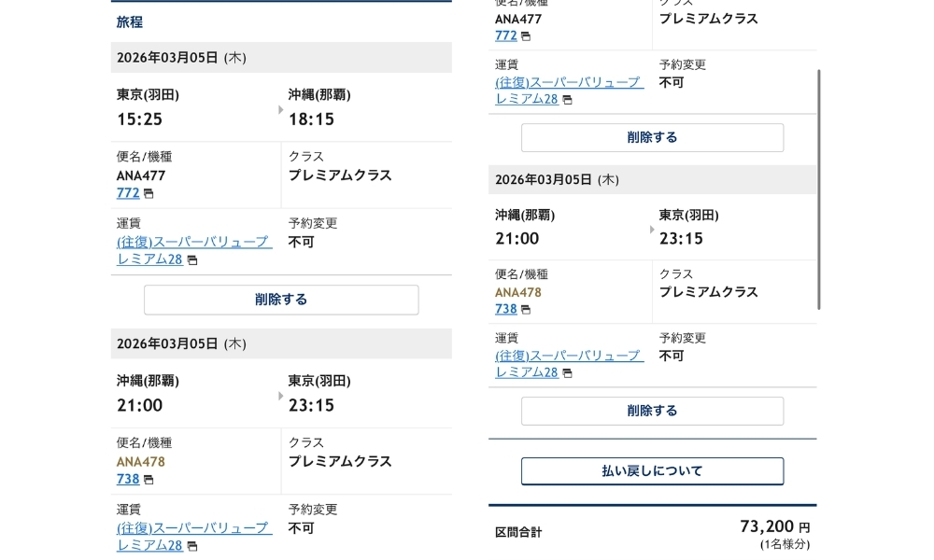Open 738 link in the right column
Image resolution: width=934 pixels, height=560 pixels.
click(x=505, y=309)
